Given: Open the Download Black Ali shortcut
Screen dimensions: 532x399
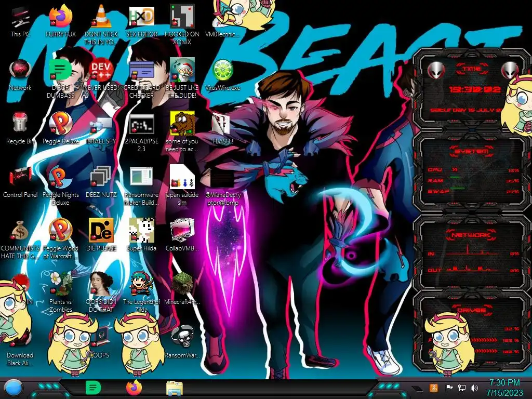Looking at the screenshot, I should pos(20,350).
